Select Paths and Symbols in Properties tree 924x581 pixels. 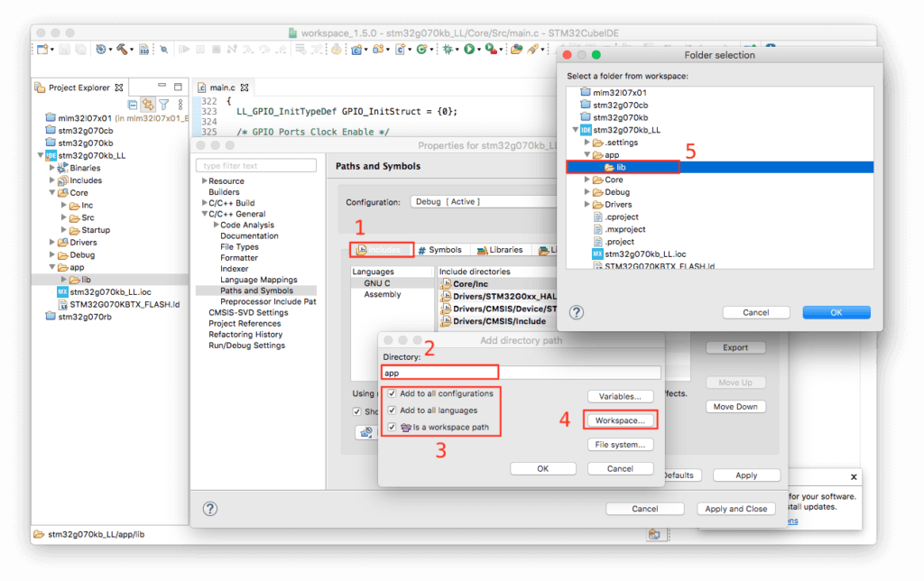256,290
